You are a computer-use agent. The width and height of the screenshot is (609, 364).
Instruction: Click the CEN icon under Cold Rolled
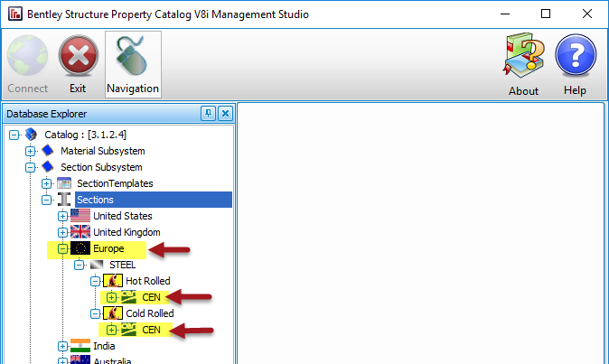(x=128, y=330)
